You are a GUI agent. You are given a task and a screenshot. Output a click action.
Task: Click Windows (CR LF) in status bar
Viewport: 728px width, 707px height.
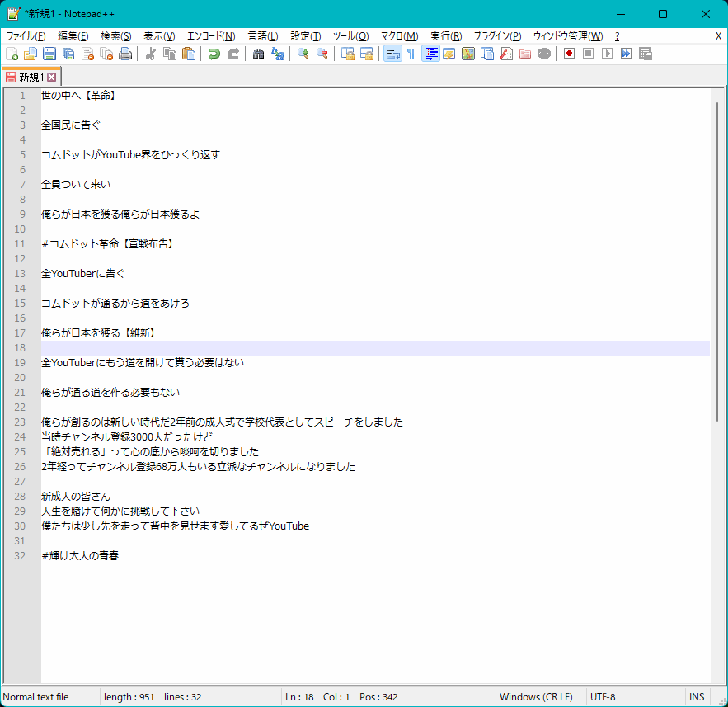coord(536,697)
